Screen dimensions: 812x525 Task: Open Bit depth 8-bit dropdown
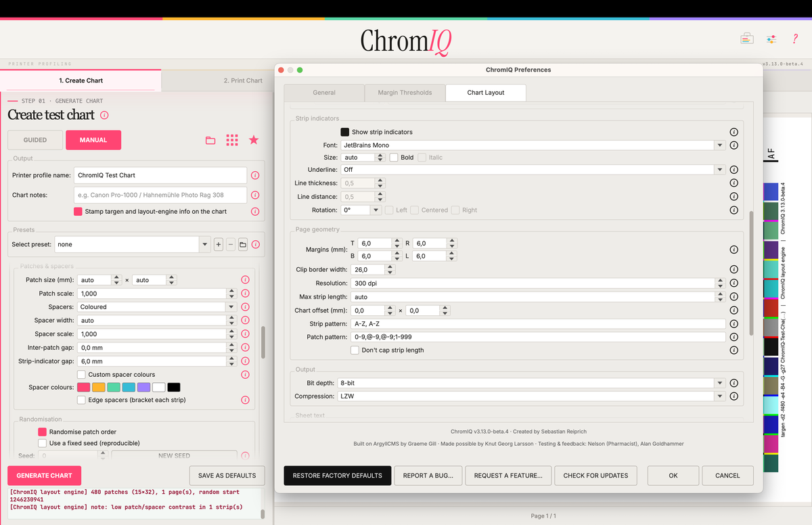531,383
